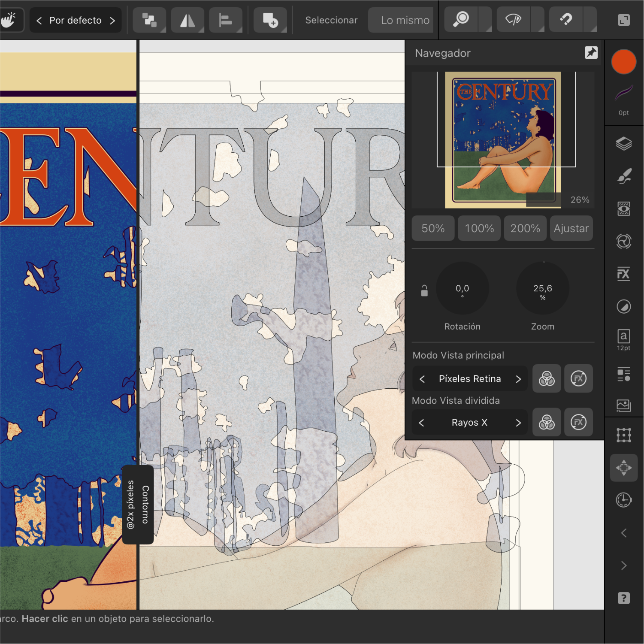Screen dimensions: 644x644
Task: Open the Layers studio icon
Action: 623,143
